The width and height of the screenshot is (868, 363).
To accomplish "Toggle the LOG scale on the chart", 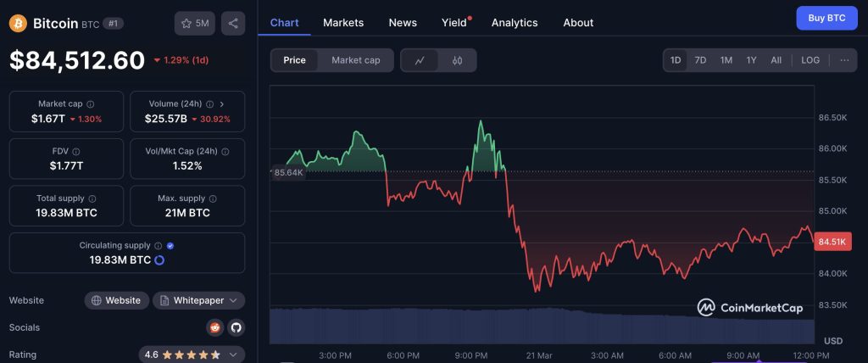I will click(810, 60).
